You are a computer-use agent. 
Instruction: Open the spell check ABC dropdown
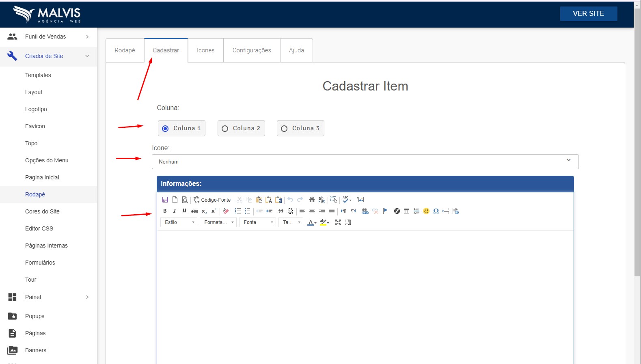(347, 200)
